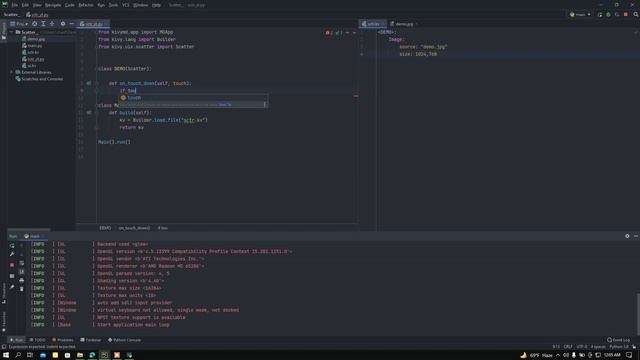This screenshot has height=360, width=640.
Task: Click the Next Tip link in completion popup
Action: click(225, 104)
